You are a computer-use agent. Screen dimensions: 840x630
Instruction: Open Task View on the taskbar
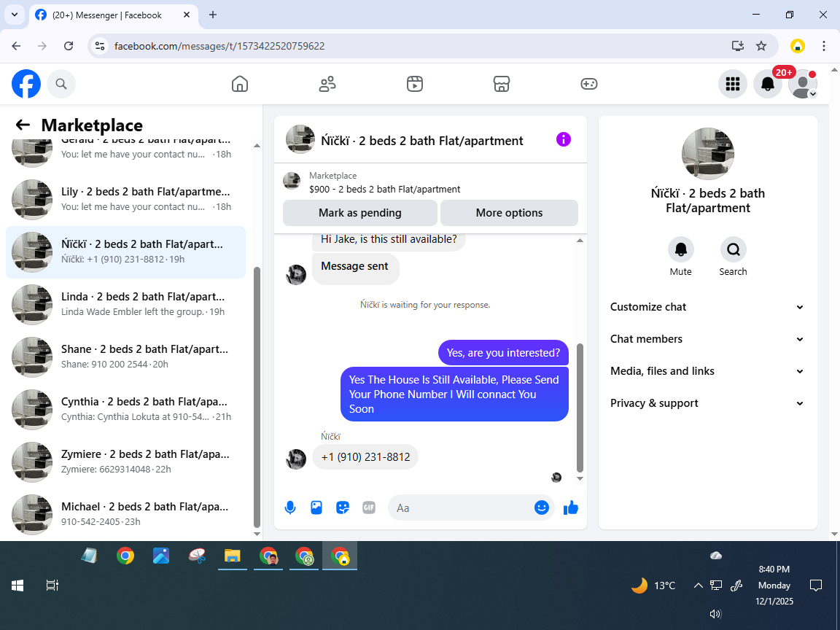pyautogui.click(x=52, y=586)
